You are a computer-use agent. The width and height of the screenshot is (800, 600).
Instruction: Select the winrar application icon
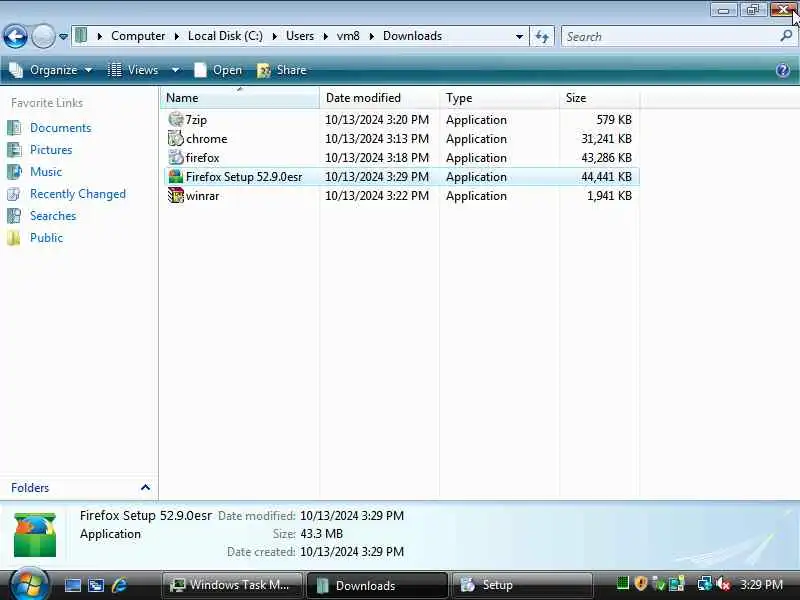point(176,195)
